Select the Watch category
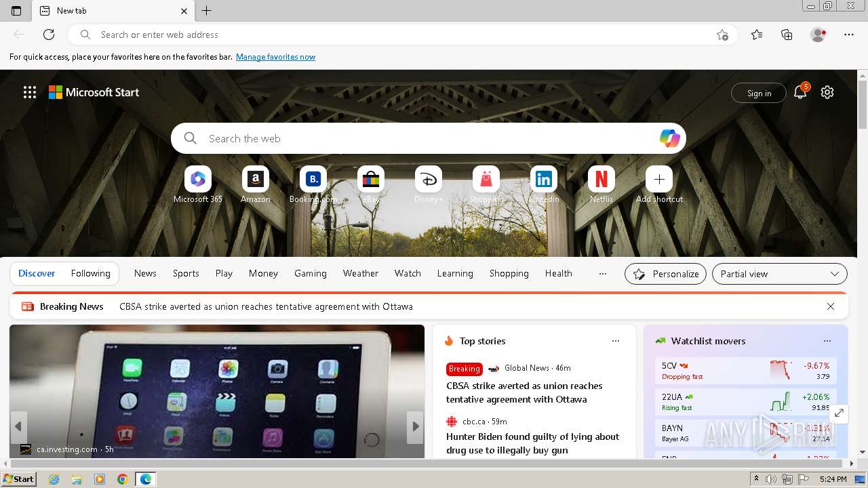 (408, 274)
